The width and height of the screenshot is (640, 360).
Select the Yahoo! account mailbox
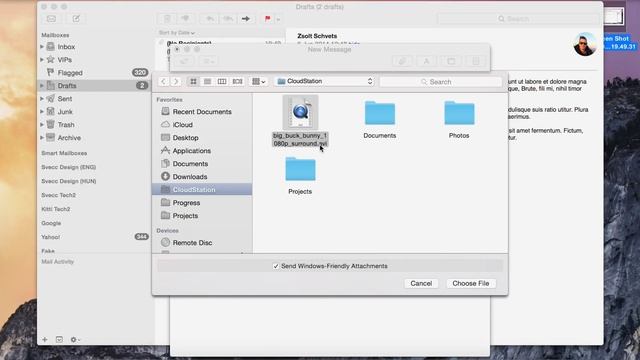click(51, 237)
